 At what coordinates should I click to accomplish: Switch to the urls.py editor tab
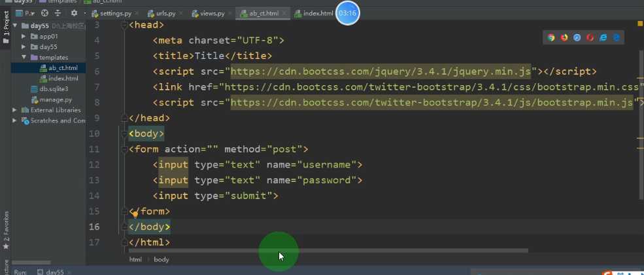click(165, 13)
